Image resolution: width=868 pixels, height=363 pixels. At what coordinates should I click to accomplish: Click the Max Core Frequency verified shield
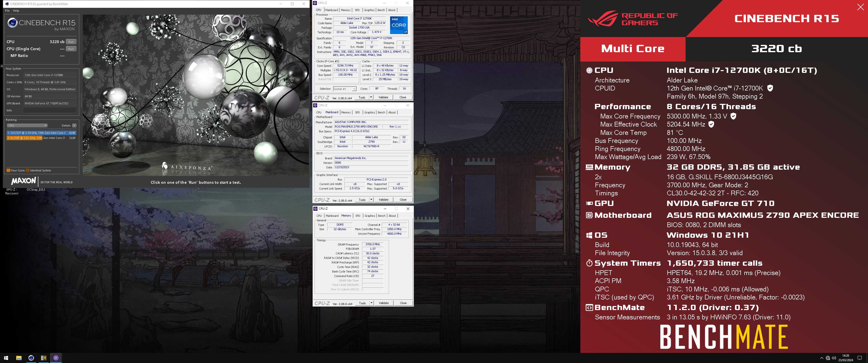tap(733, 116)
